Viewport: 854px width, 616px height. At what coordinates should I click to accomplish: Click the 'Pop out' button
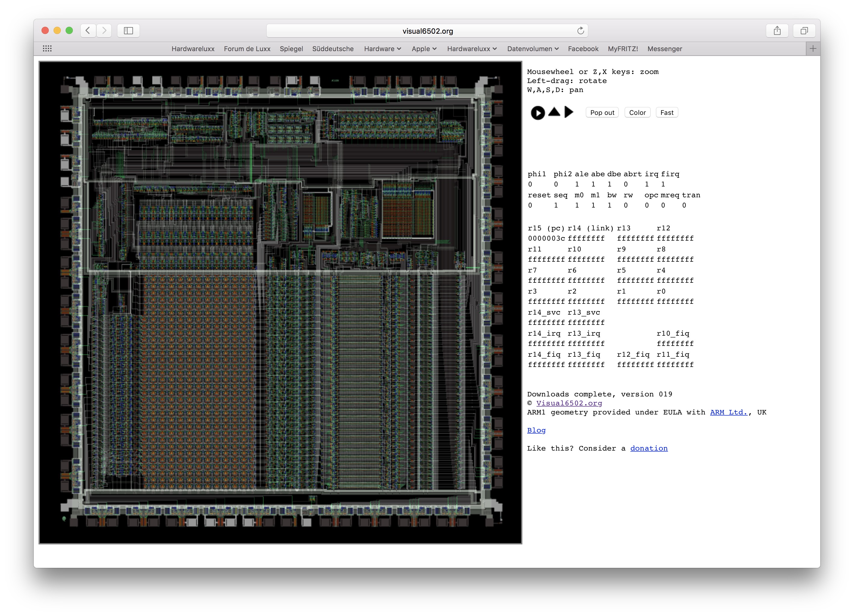(601, 112)
